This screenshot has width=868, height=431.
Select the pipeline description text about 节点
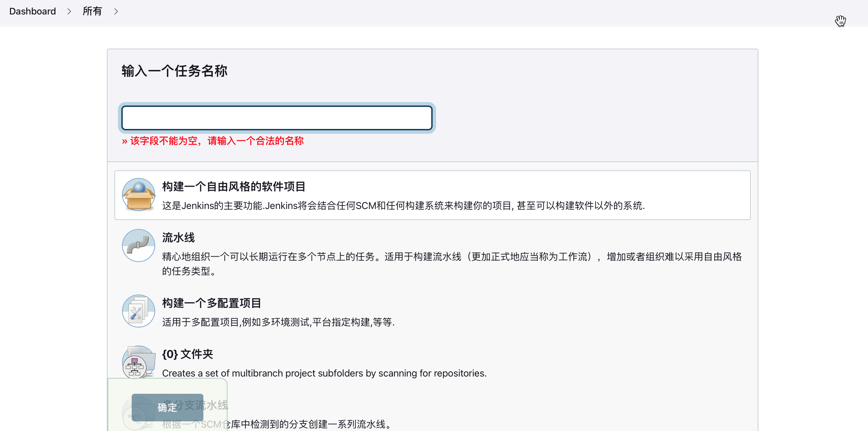(452, 264)
